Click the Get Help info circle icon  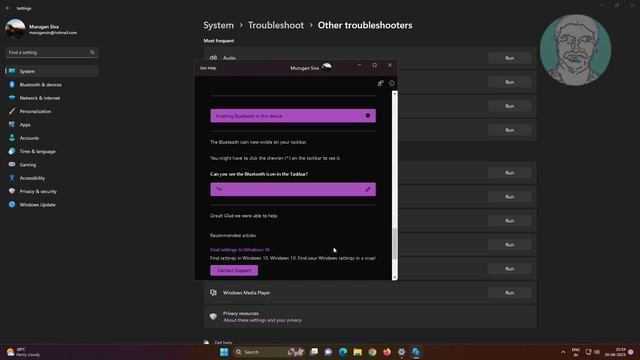click(392, 83)
